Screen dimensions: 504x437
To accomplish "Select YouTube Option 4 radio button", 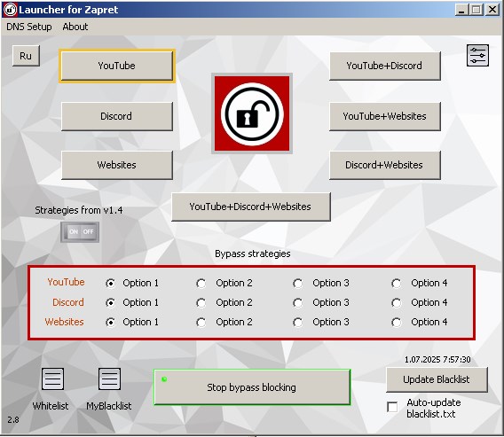I will (397, 283).
